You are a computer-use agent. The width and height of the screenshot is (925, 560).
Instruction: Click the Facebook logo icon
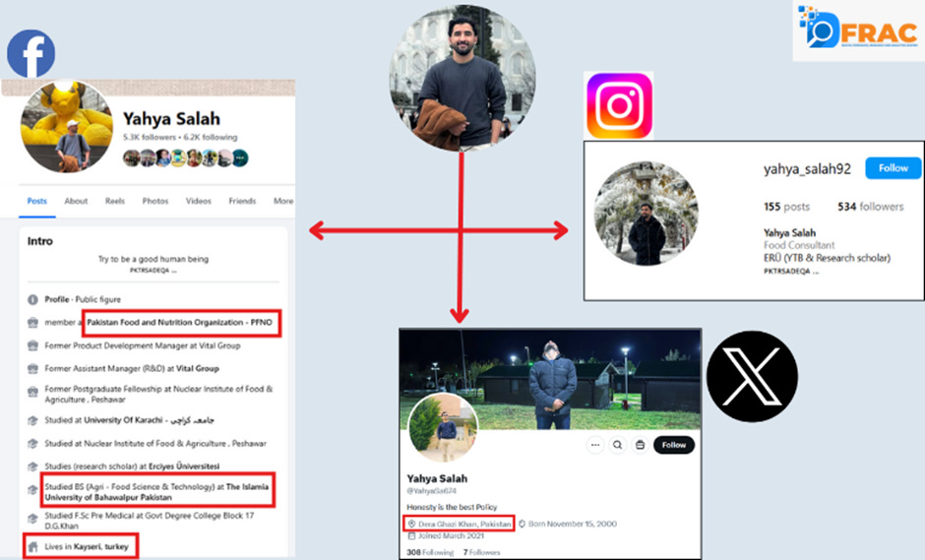(31, 54)
